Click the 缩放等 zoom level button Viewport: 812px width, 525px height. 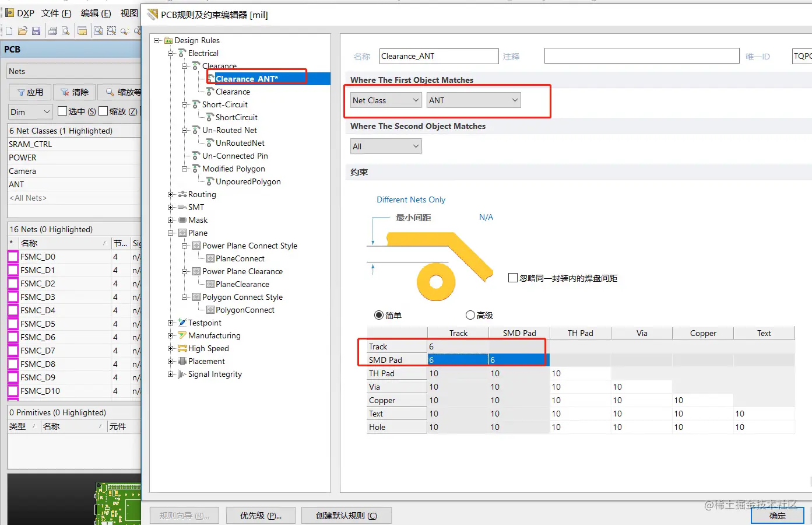(x=119, y=92)
